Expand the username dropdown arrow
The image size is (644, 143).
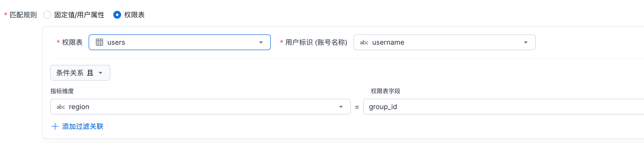point(526,43)
